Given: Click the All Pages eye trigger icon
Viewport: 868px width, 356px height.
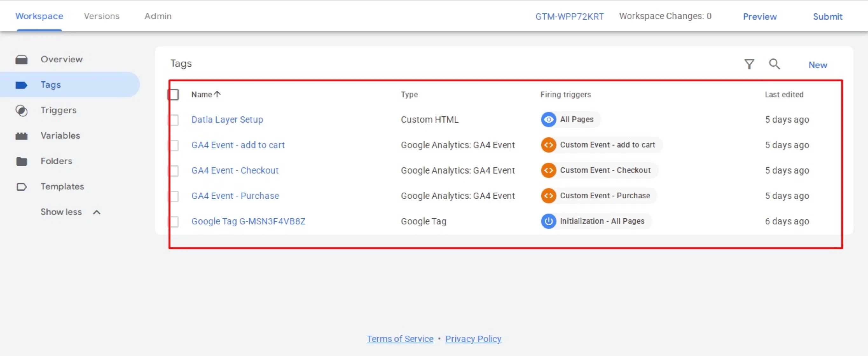Looking at the screenshot, I should [x=548, y=120].
